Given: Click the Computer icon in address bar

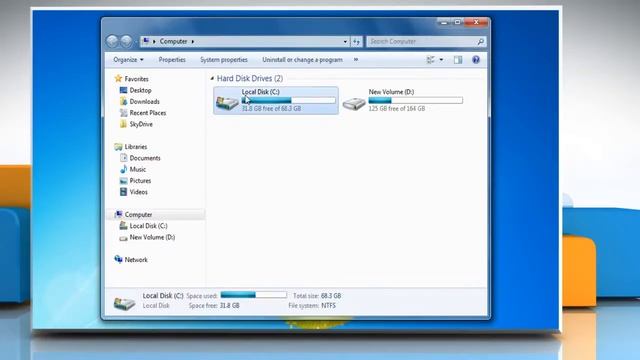Looking at the screenshot, I should click(x=146, y=41).
